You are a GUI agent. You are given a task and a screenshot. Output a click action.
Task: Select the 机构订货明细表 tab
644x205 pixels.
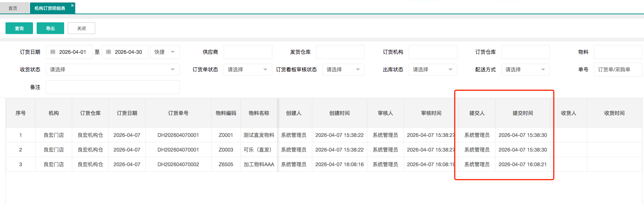pos(50,8)
